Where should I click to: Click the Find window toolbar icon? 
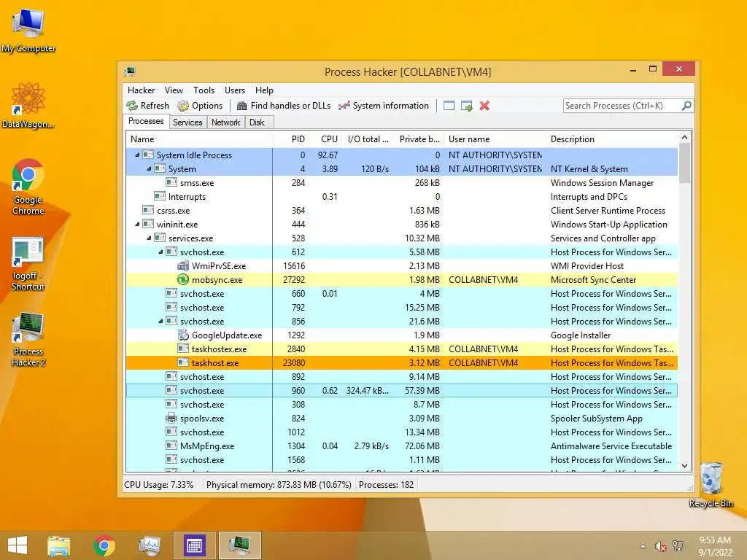[449, 106]
